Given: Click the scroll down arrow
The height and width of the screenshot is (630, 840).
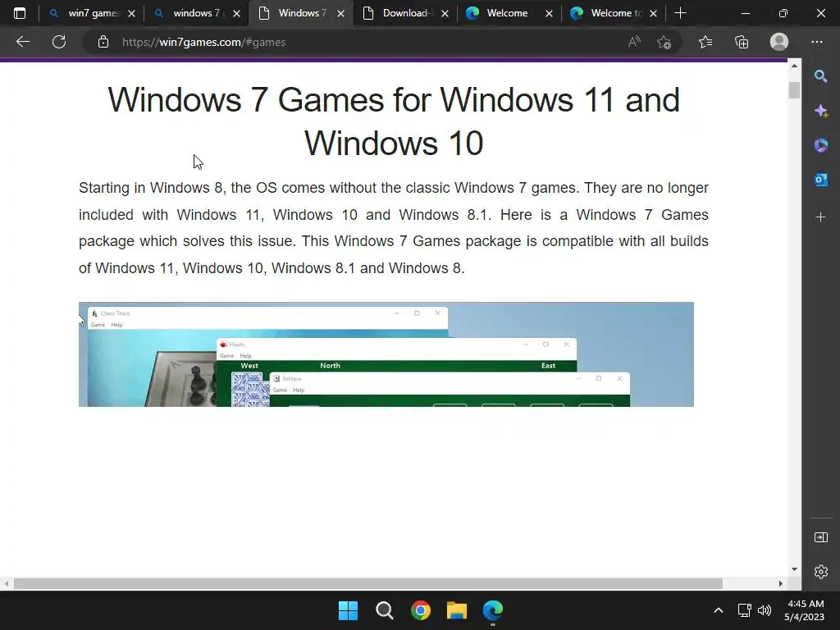Looking at the screenshot, I should [x=794, y=569].
